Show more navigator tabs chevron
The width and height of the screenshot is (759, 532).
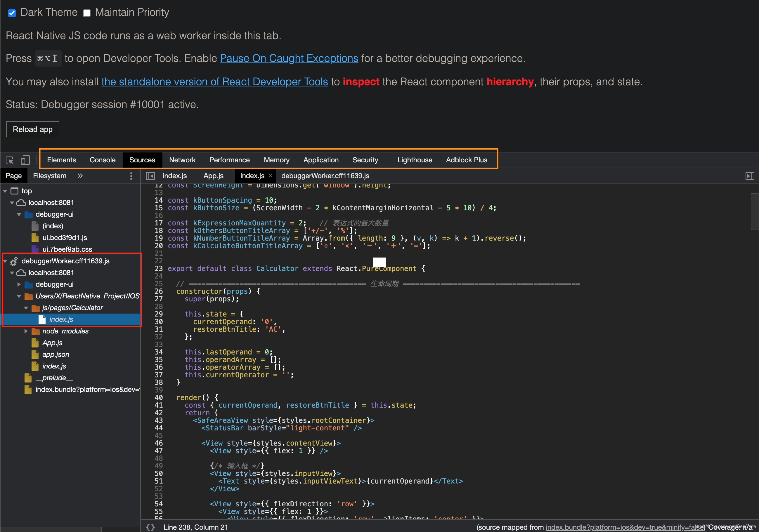(80, 176)
